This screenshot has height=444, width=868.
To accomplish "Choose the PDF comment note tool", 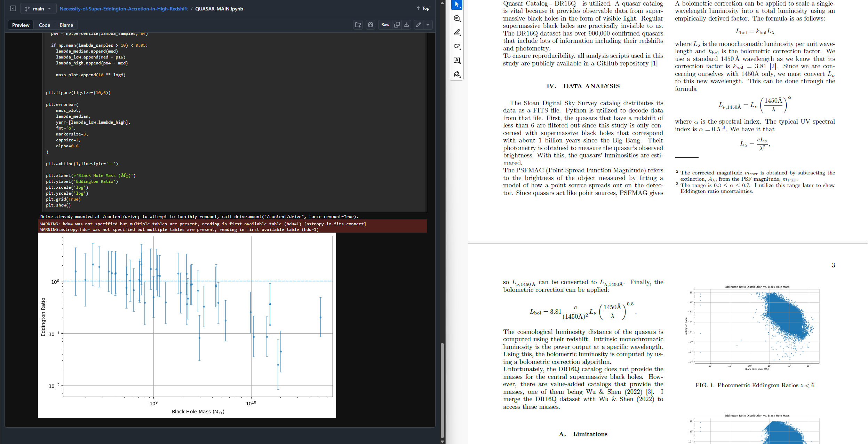I will 457,18.
